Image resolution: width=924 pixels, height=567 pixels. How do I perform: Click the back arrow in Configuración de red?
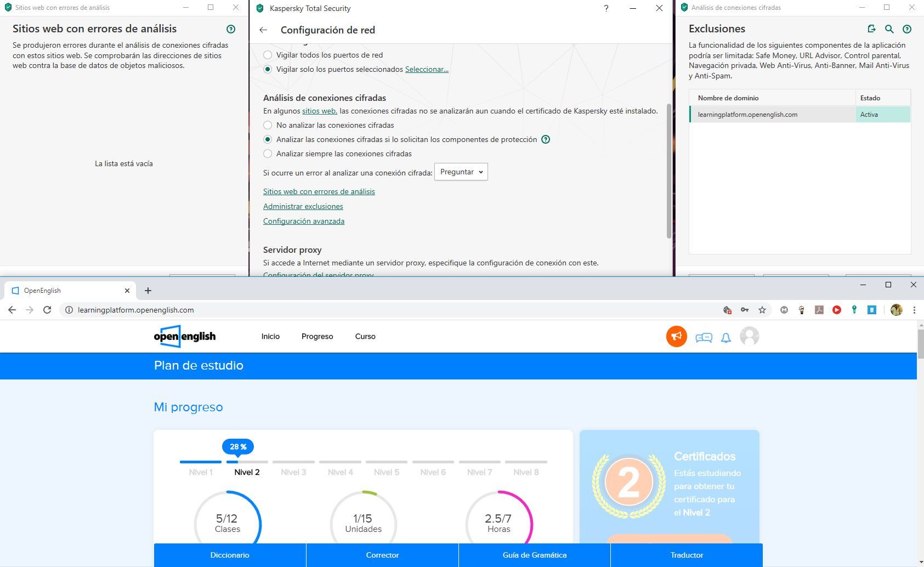click(264, 30)
